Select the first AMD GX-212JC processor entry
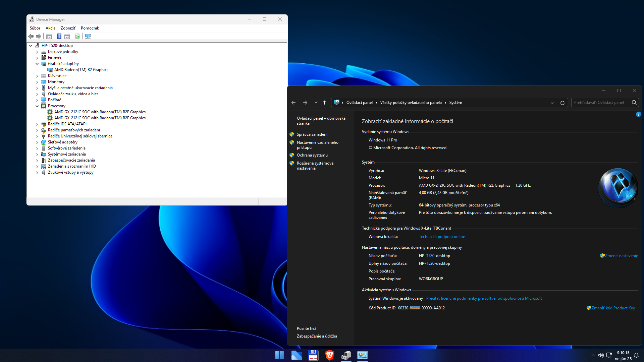This screenshot has width=644, height=362. click(100, 112)
